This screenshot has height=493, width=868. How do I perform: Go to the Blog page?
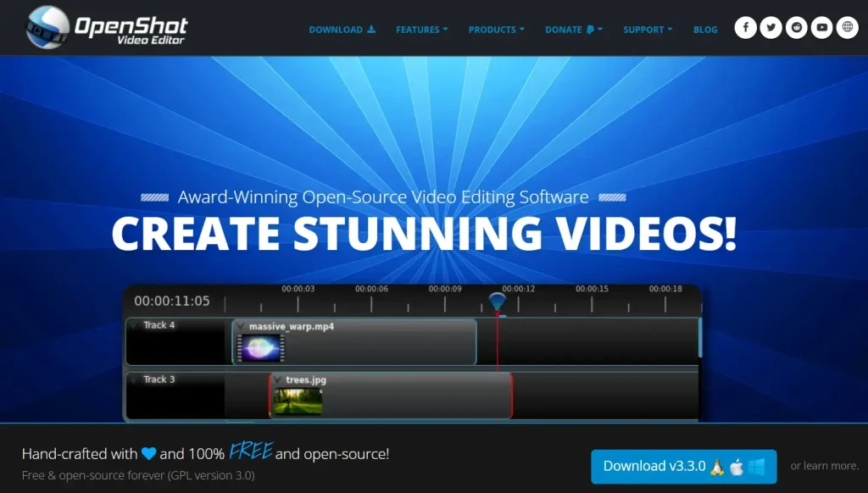(x=705, y=30)
